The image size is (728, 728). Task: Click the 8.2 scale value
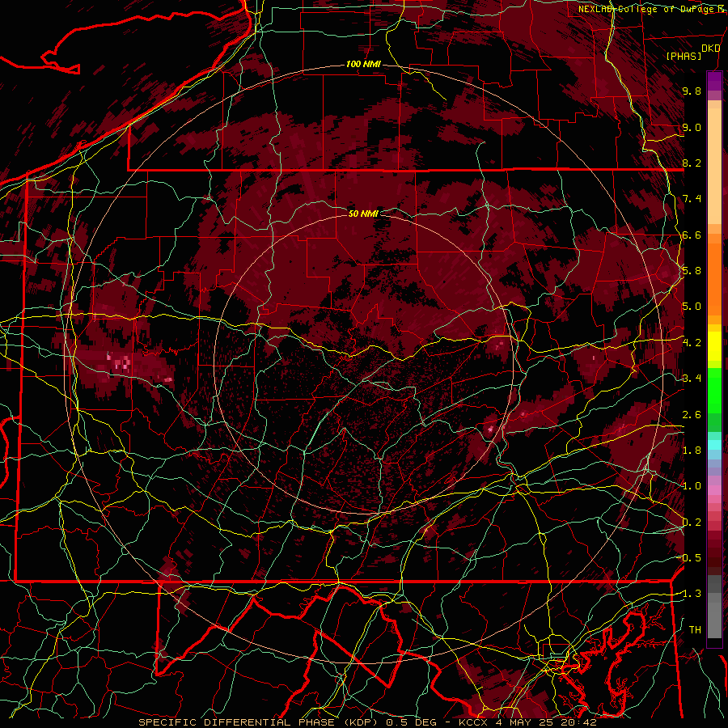pos(692,163)
